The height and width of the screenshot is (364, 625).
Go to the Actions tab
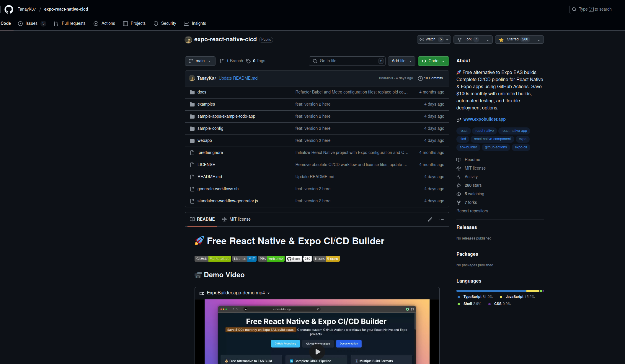coord(105,24)
